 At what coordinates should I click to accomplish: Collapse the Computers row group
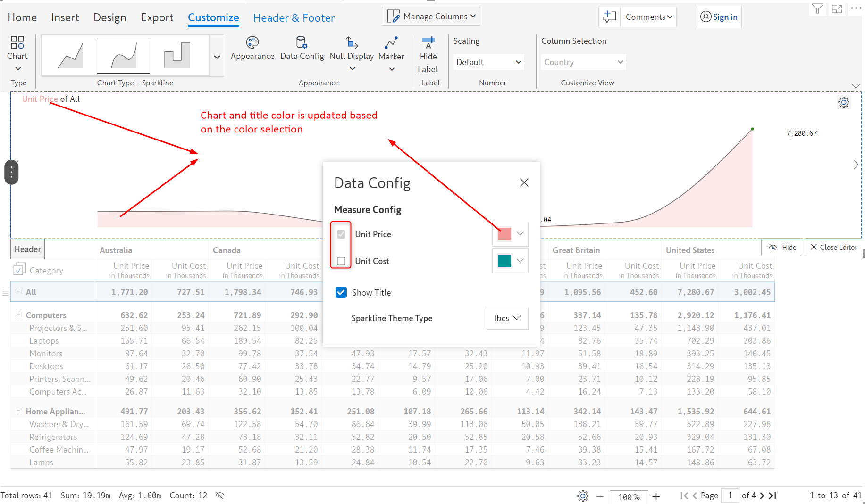pos(18,314)
